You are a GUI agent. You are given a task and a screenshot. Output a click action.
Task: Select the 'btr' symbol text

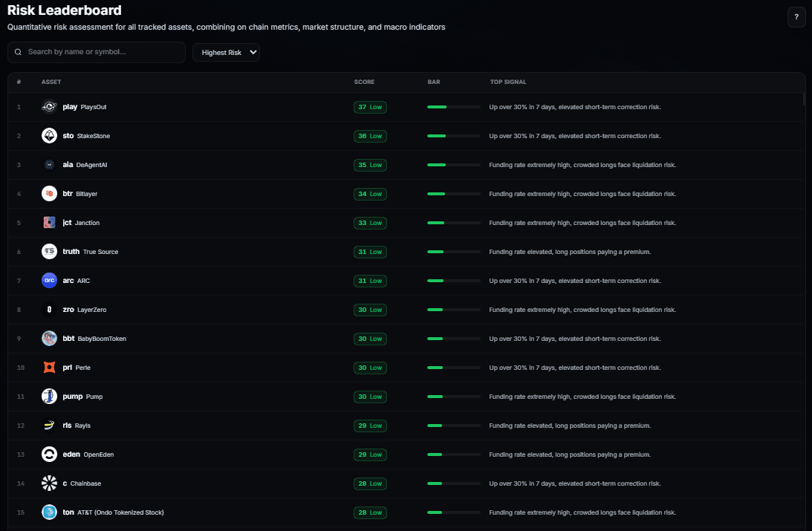pos(68,194)
